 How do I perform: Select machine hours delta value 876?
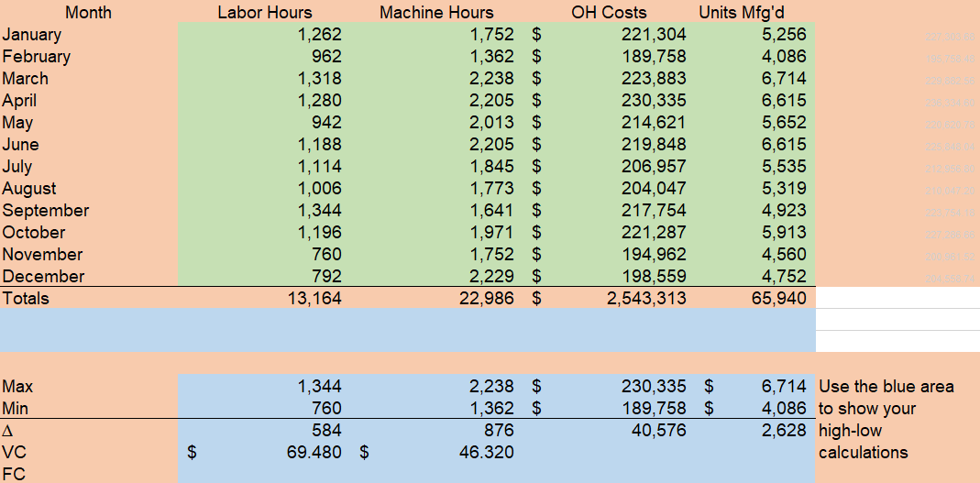(498, 431)
